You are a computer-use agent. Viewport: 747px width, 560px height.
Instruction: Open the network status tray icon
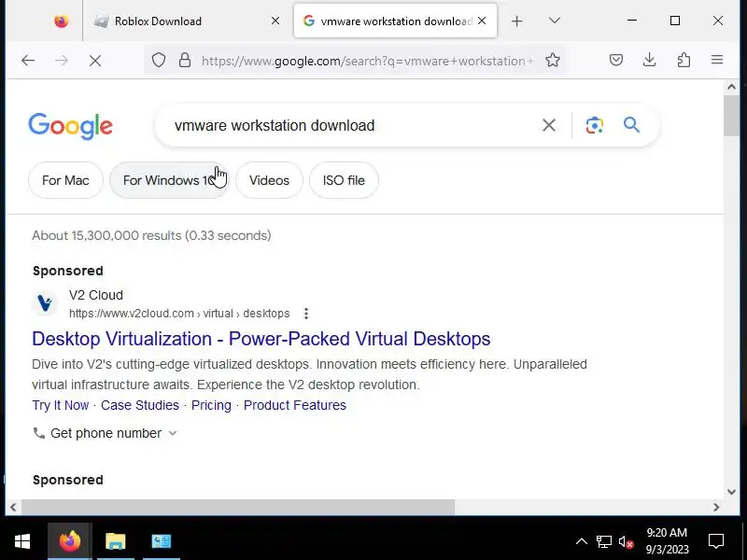[x=603, y=541]
